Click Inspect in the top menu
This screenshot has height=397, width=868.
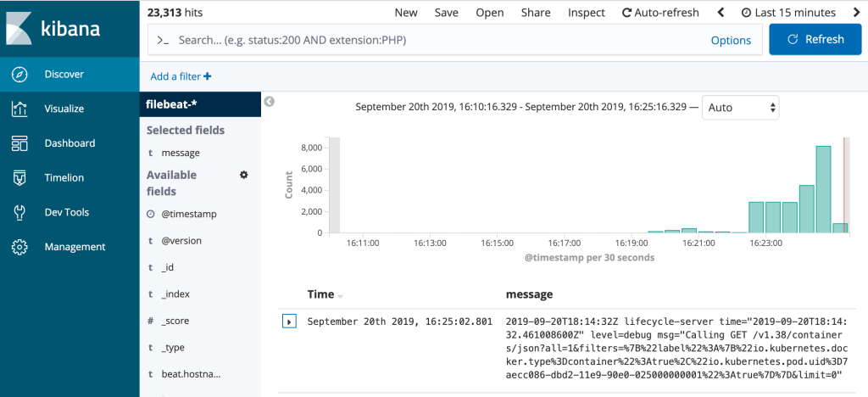point(586,13)
